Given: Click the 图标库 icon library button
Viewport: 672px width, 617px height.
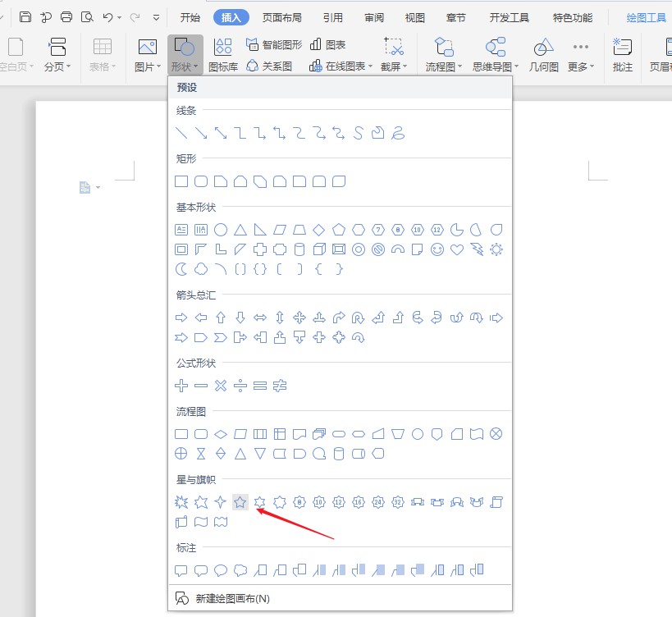Looking at the screenshot, I should click(222, 54).
